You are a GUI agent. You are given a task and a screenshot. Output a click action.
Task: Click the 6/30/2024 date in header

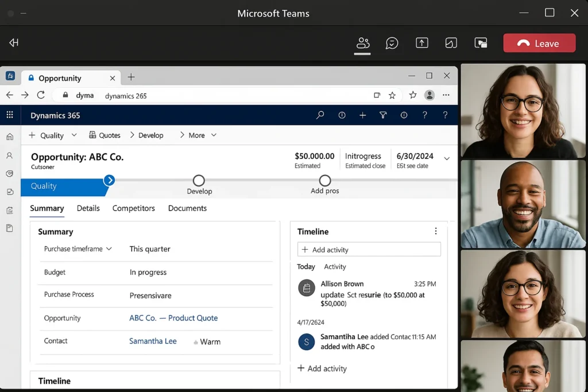(x=415, y=156)
